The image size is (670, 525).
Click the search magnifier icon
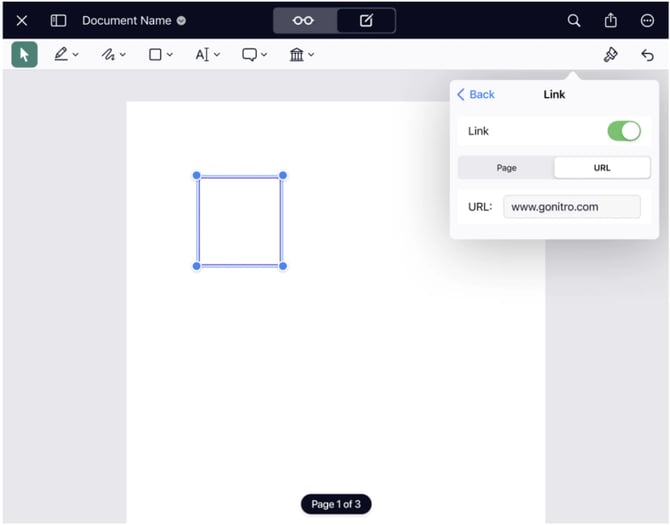click(574, 20)
